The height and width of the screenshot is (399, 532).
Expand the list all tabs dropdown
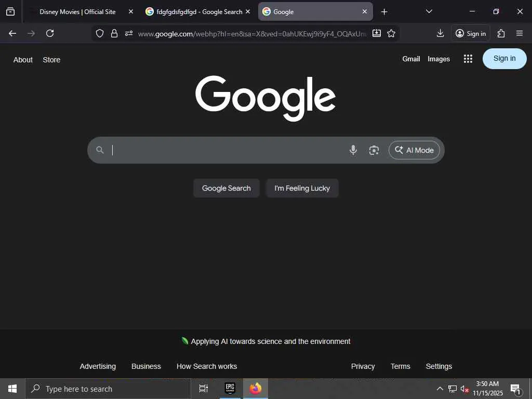coord(429,11)
